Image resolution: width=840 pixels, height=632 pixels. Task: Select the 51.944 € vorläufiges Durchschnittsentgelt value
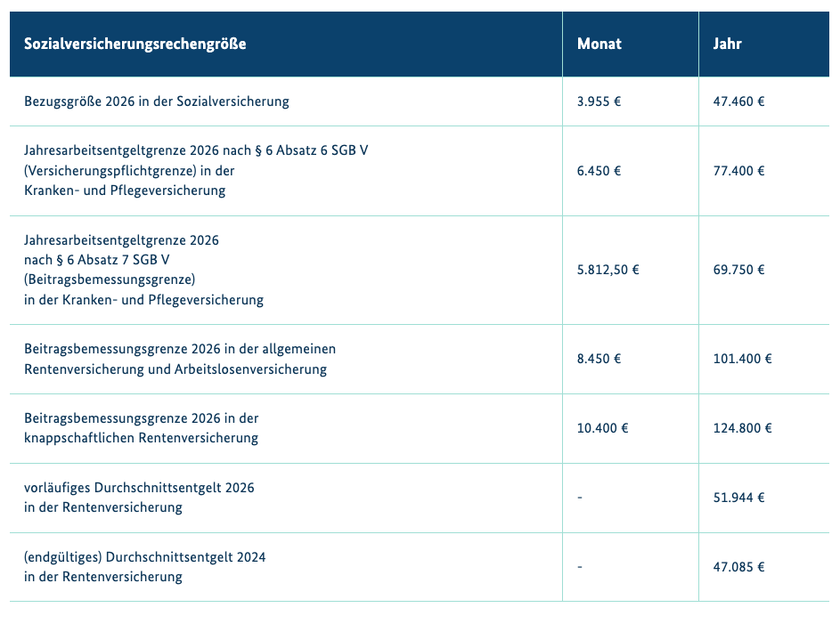pyautogui.click(x=738, y=498)
